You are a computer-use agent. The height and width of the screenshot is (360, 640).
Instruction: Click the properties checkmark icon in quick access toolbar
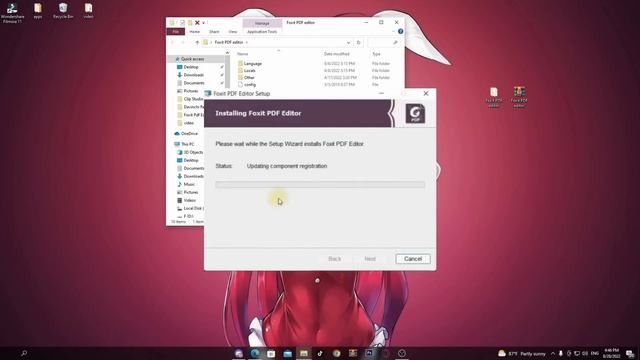pyautogui.click(x=182, y=23)
